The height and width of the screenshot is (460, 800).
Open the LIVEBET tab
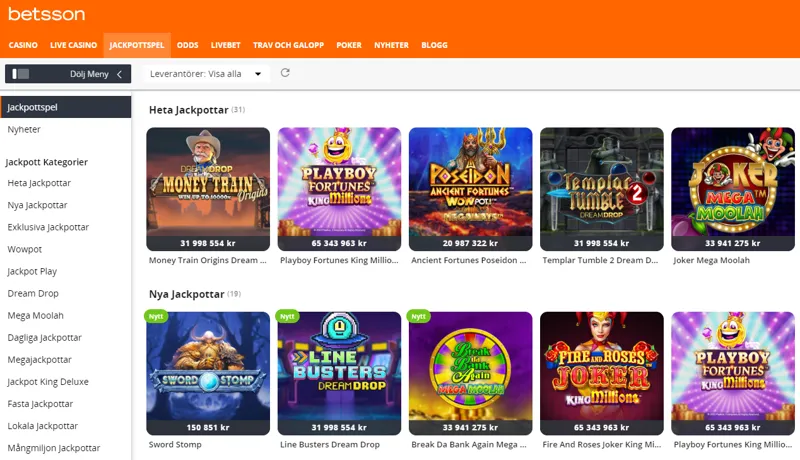(x=226, y=45)
